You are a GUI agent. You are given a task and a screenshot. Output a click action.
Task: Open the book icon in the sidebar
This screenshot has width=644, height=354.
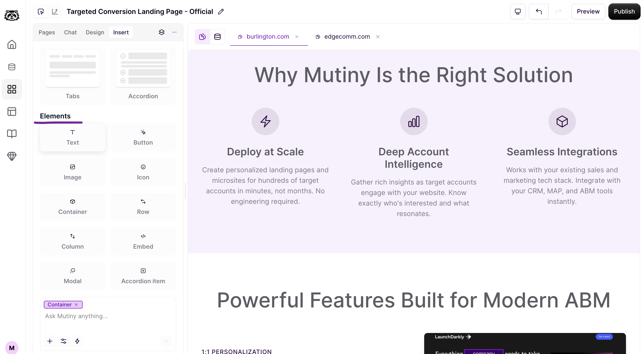tap(12, 134)
